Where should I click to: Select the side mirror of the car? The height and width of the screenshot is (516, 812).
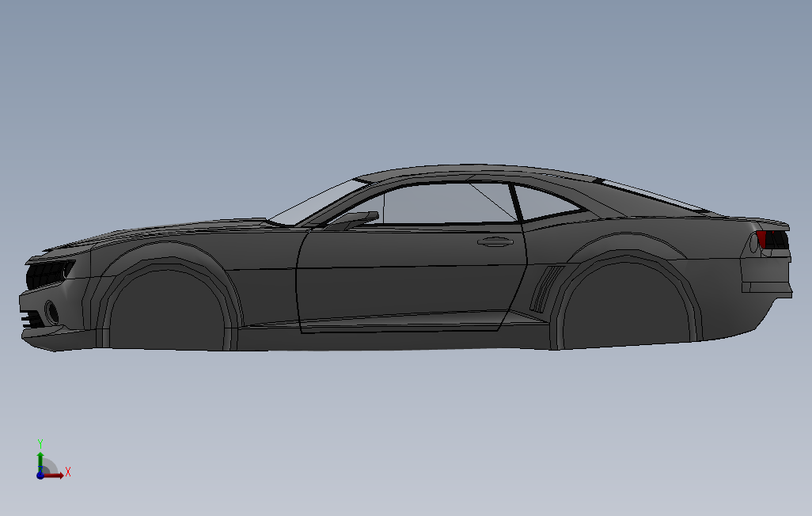point(355,220)
